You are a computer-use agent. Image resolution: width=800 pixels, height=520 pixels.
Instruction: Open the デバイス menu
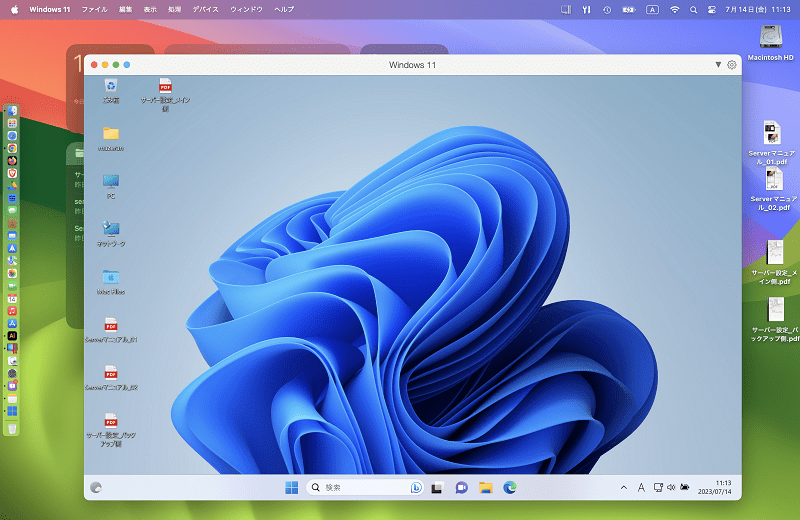click(x=206, y=9)
